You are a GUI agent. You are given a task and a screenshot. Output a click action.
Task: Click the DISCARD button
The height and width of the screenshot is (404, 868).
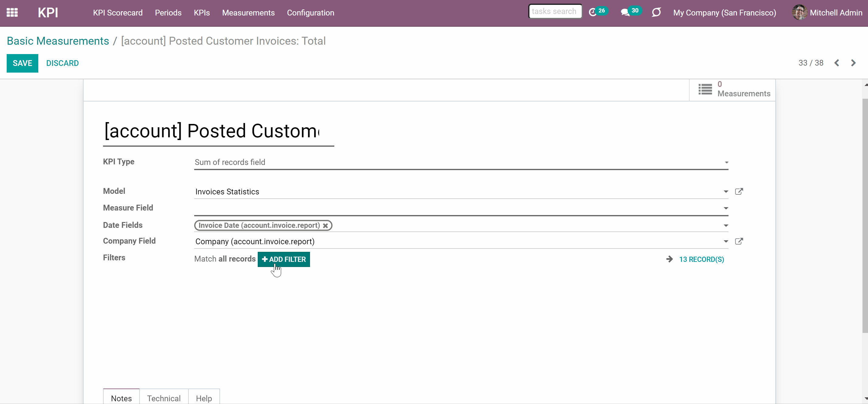point(62,63)
